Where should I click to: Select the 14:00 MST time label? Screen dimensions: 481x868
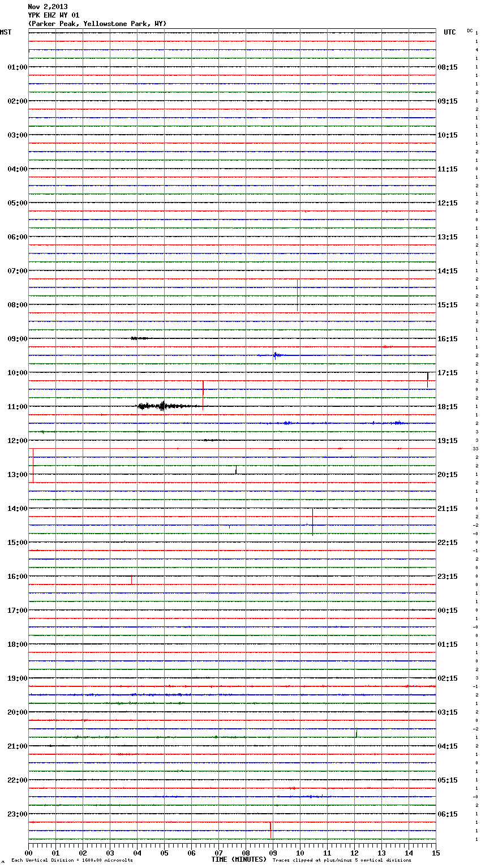18,509
